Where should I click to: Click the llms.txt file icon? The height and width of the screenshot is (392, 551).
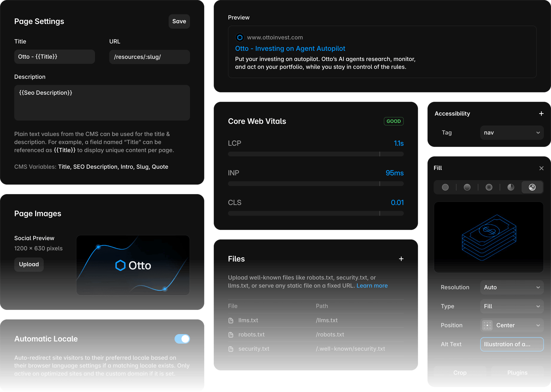pos(231,320)
